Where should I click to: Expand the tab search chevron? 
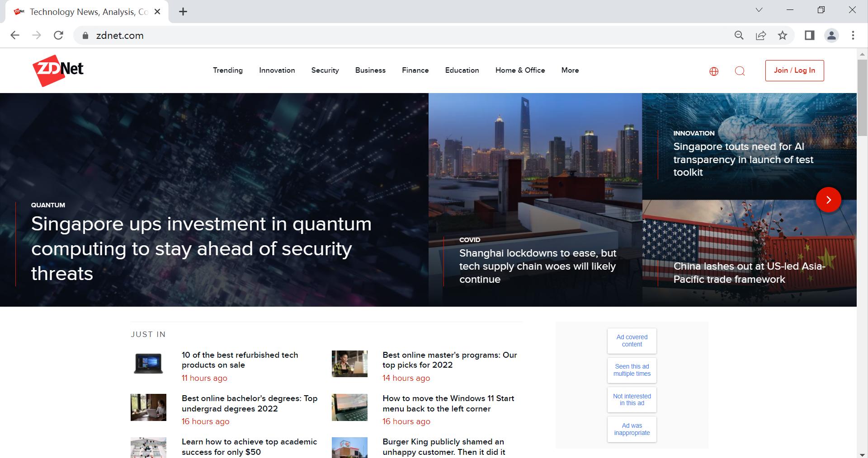(x=759, y=10)
